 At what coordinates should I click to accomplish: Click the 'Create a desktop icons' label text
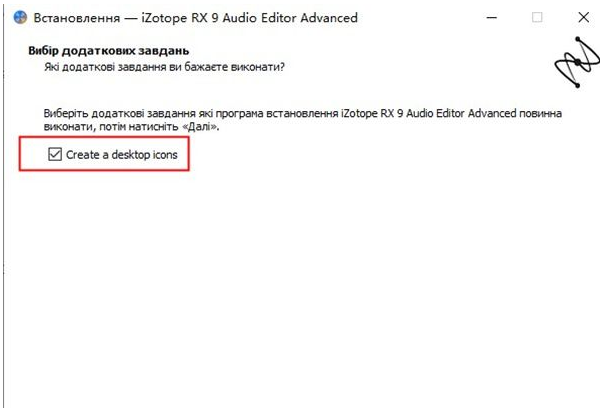(122, 155)
